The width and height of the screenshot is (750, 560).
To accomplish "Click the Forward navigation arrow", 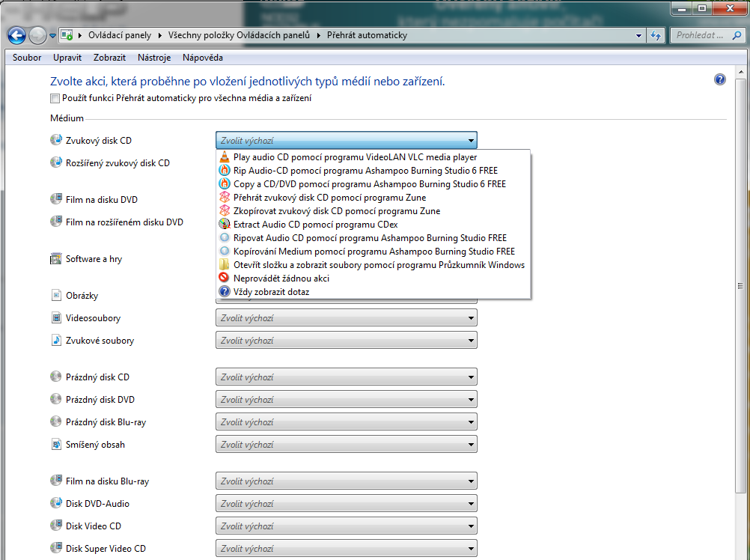I will coord(37,35).
